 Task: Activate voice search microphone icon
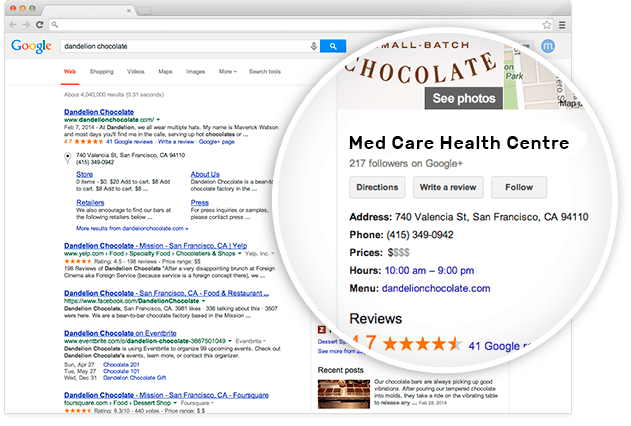point(314,46)
